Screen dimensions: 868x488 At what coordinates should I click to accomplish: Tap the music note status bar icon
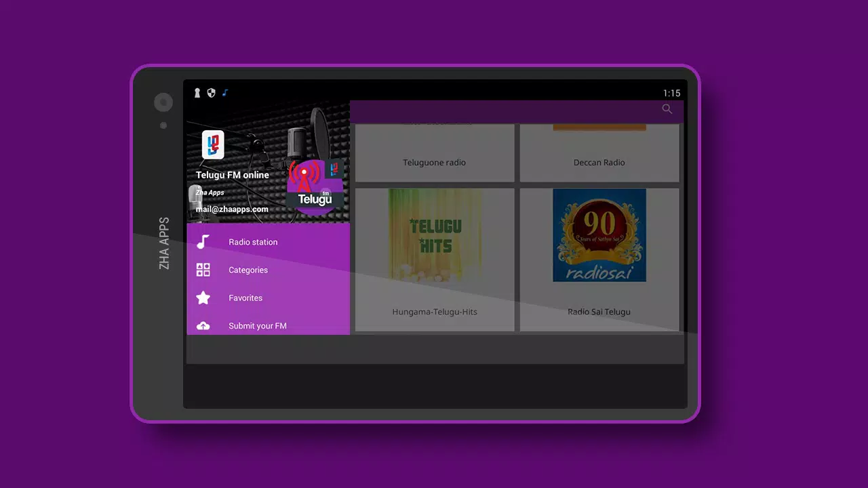(x=225, y=93)
